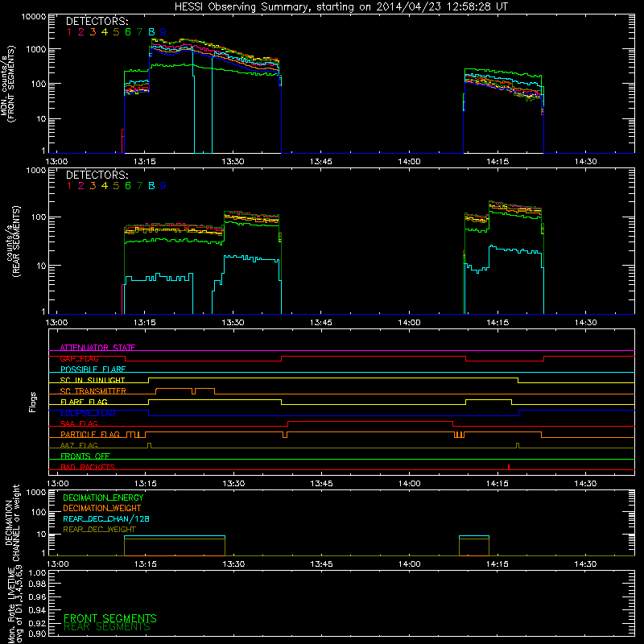Image resolution: width=644 pixels, height=644 pixels.
Task: Select DETECTORS: label in front segments panel
Action: [x=97, y=21]
